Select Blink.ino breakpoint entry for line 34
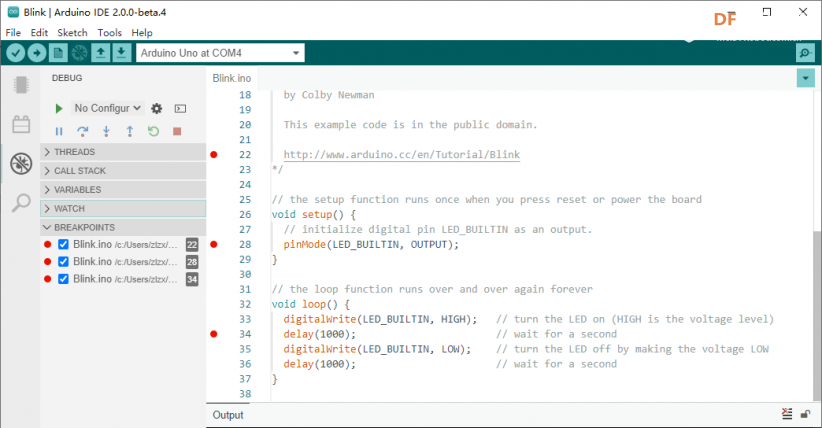822x428 pixels. click(x=123, y=279)
